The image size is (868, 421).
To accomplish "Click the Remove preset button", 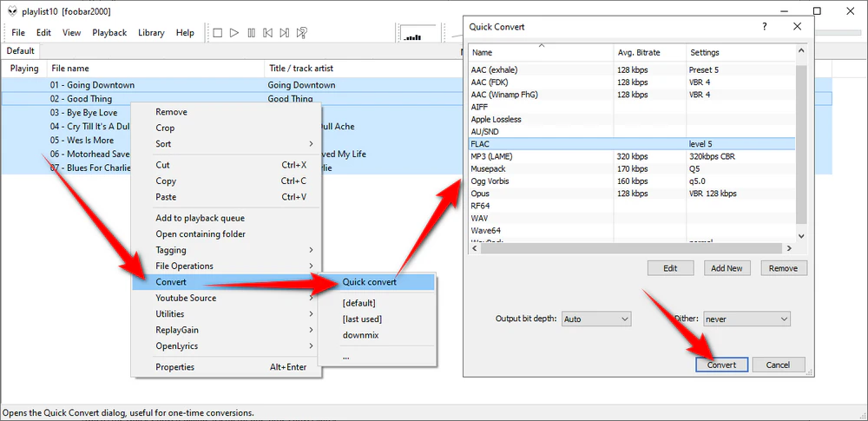I will click(x=783, y=268).
